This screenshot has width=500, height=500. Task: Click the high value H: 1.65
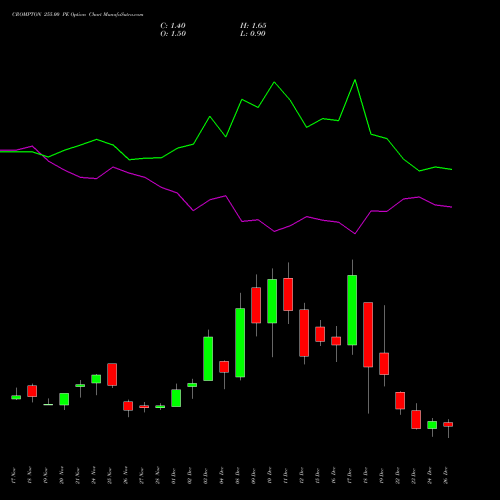[x=253, y=26]
